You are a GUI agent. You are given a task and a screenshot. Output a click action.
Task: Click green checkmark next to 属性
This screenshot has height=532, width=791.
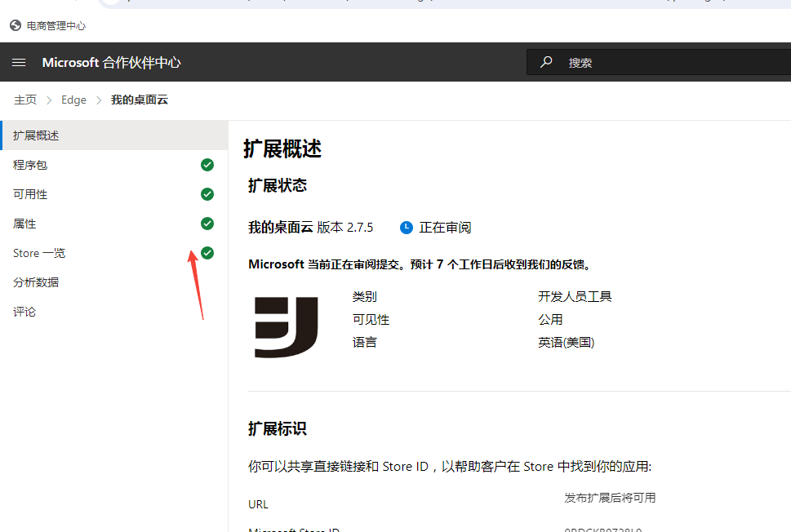coord(207,224)
